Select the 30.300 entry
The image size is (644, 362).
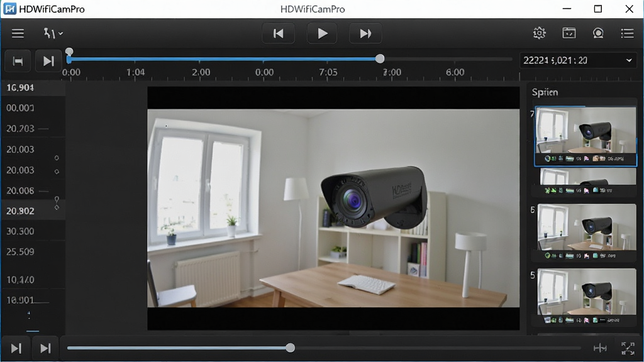point(33,231)
